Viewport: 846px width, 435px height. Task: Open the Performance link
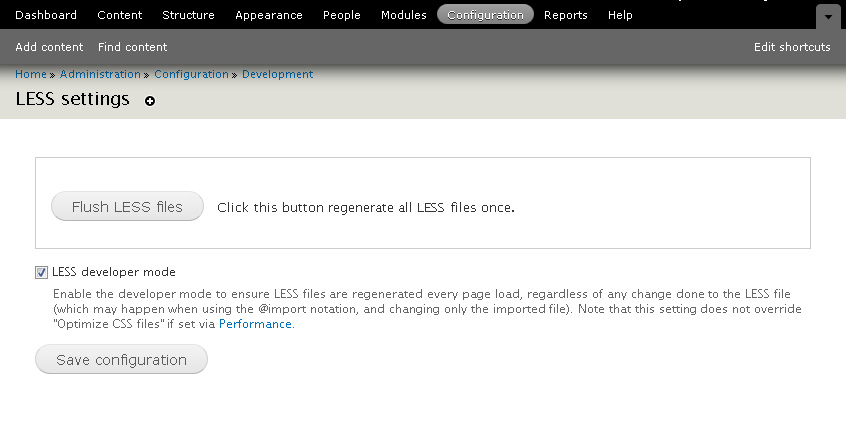255,324
